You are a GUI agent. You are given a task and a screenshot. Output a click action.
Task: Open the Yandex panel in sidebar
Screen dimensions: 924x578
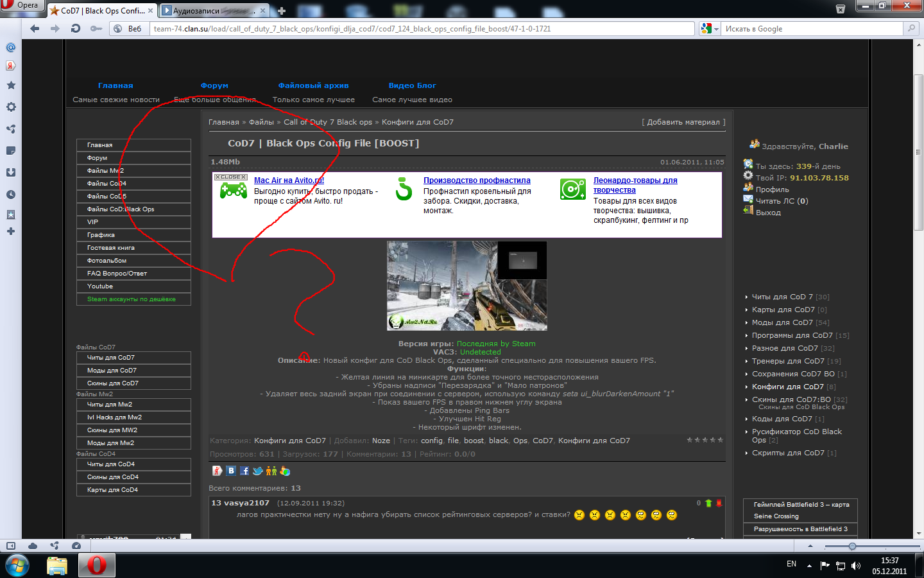[x=11, y=66]
